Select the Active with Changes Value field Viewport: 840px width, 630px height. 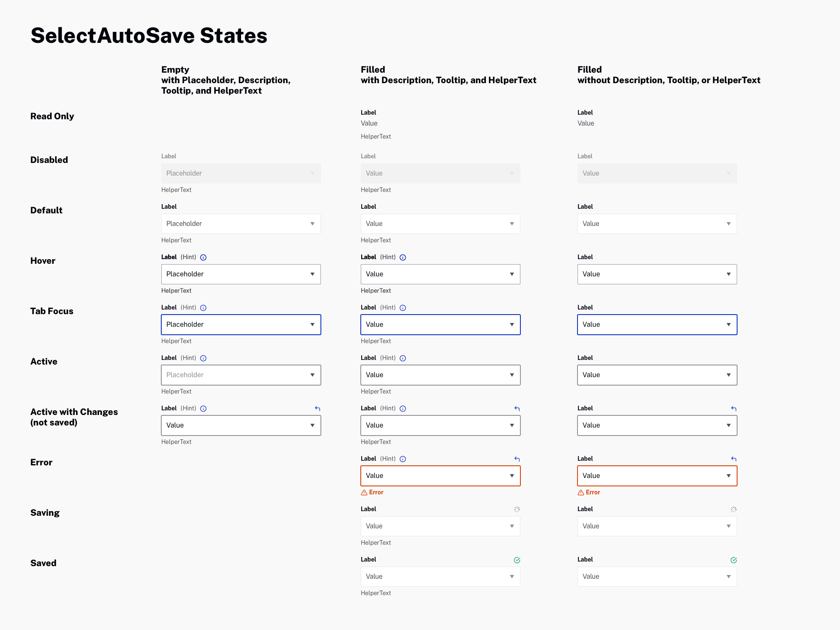[x=241, y=425]
